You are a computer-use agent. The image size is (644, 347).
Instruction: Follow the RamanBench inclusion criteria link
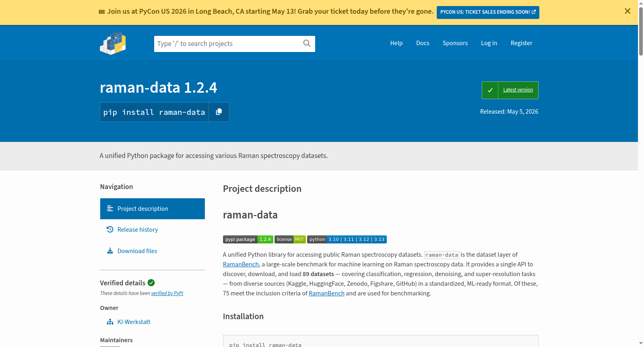326,293
